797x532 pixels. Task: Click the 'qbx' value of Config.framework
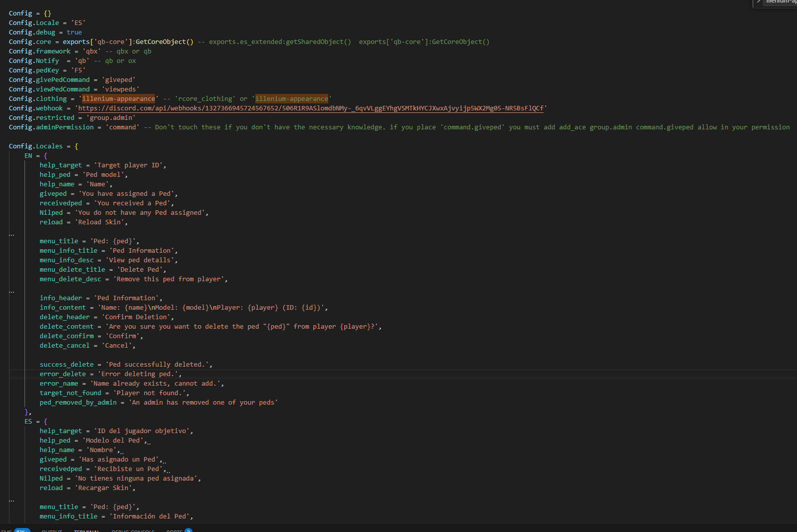91,51
